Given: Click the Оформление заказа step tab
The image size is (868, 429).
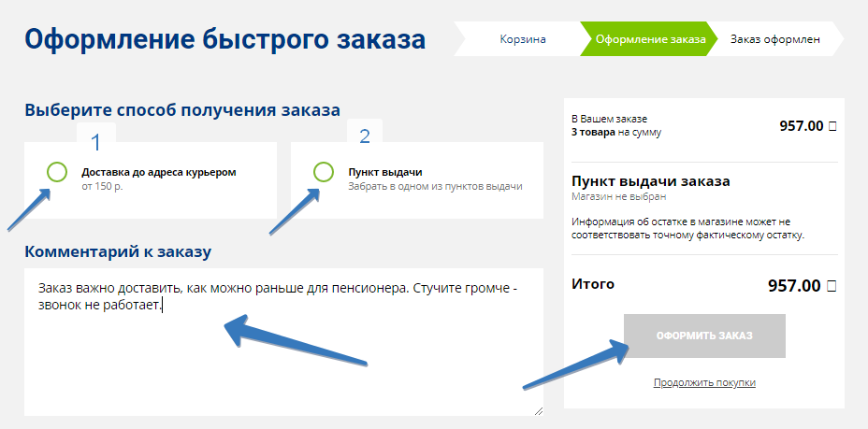Looking at the screenshot, I should pos(649,39).
